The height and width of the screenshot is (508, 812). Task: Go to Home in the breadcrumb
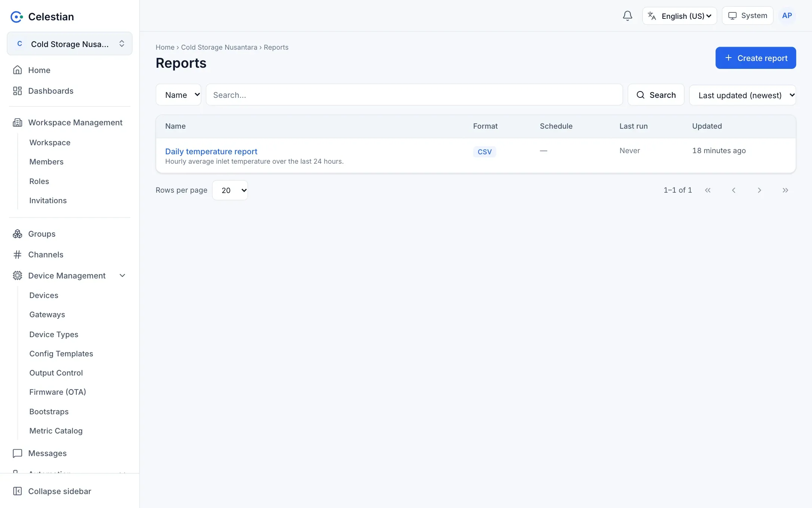165,47
